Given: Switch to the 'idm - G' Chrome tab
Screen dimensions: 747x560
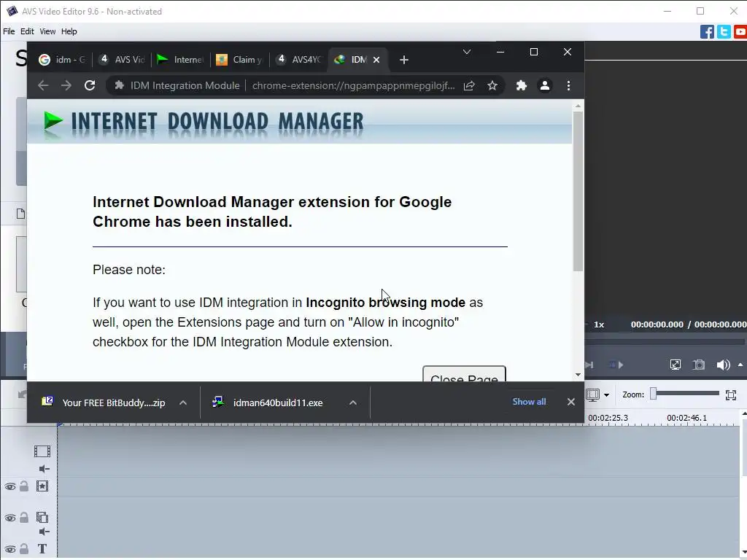Looking at the screenshot, I should click(62, 60).
